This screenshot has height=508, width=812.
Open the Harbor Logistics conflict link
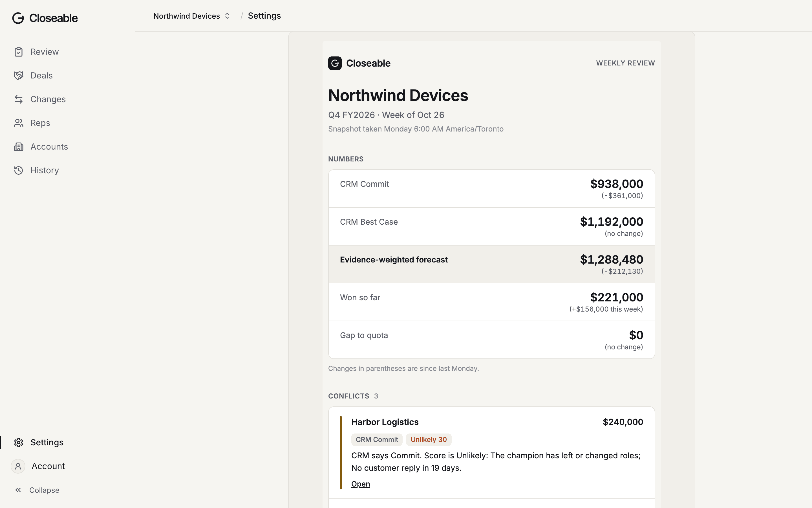[361, 484]
